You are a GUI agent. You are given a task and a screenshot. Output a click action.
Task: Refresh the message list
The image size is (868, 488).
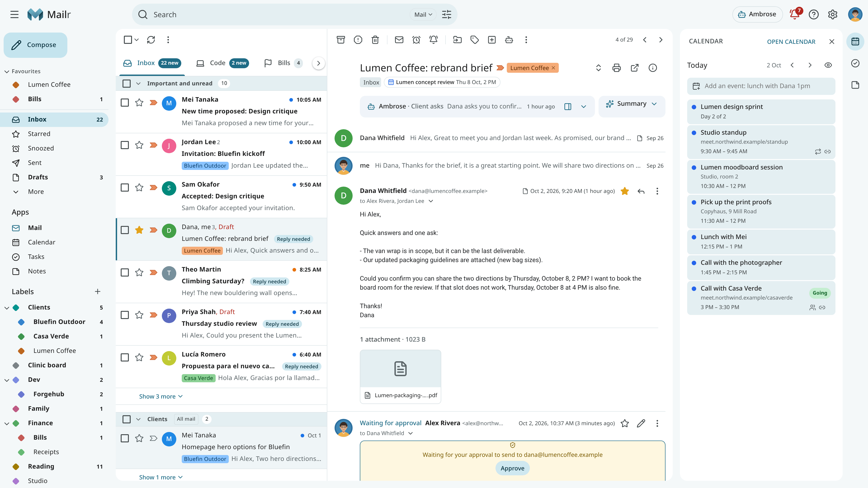pos(151,40)
